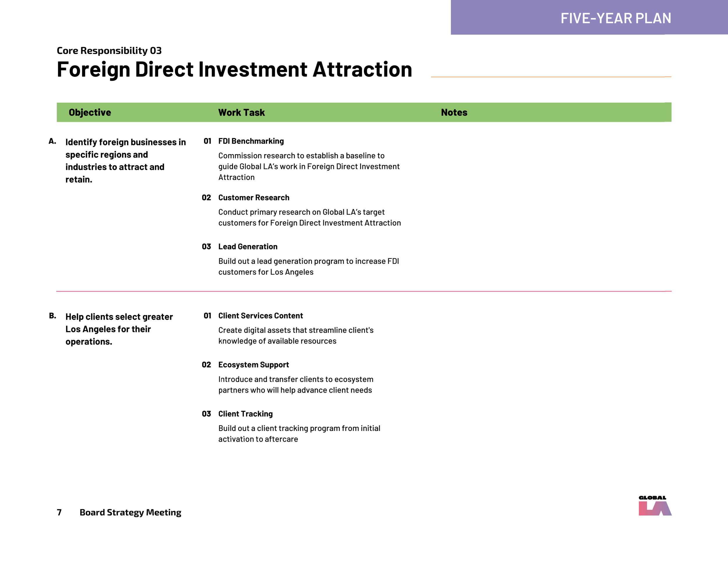This screenshot has height=563, width=728.
Task: Click the objective letter 'B.'
Action: click(53, 316)
